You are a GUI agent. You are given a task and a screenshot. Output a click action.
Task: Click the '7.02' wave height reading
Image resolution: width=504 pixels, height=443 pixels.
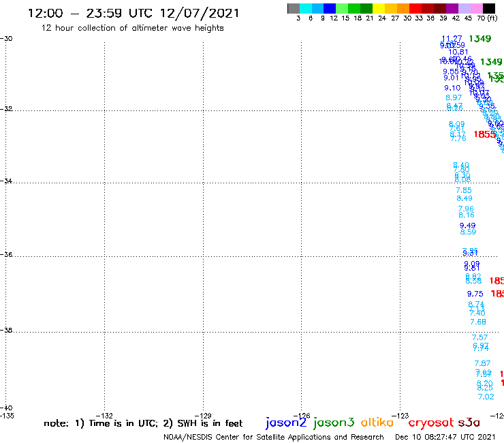(x=486, y=397)
